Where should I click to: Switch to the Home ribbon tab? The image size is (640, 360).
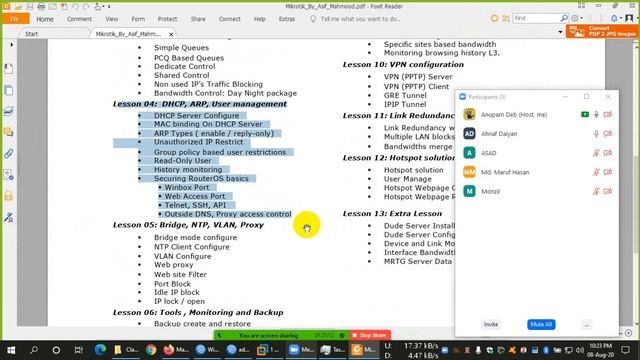click(45, 19)
